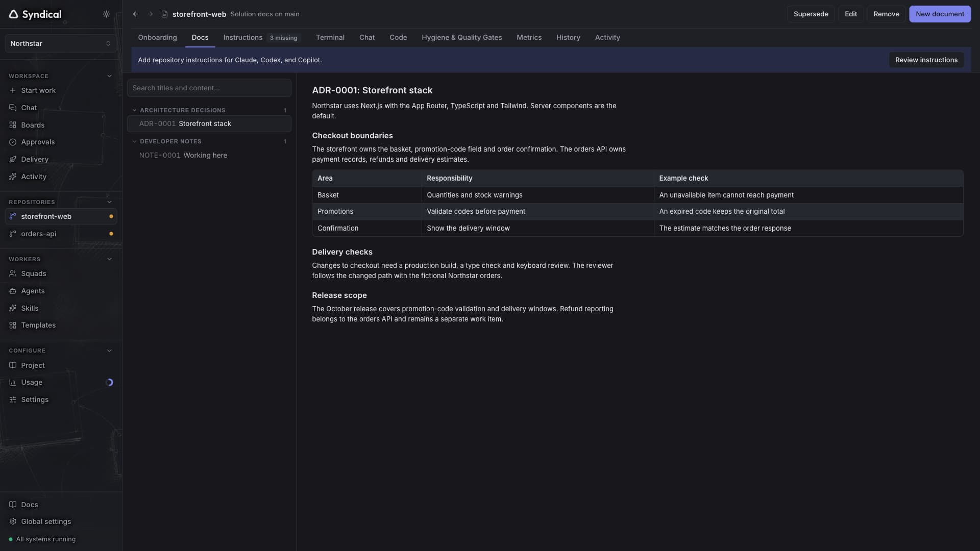Open Squads people icon

[13, 274]
